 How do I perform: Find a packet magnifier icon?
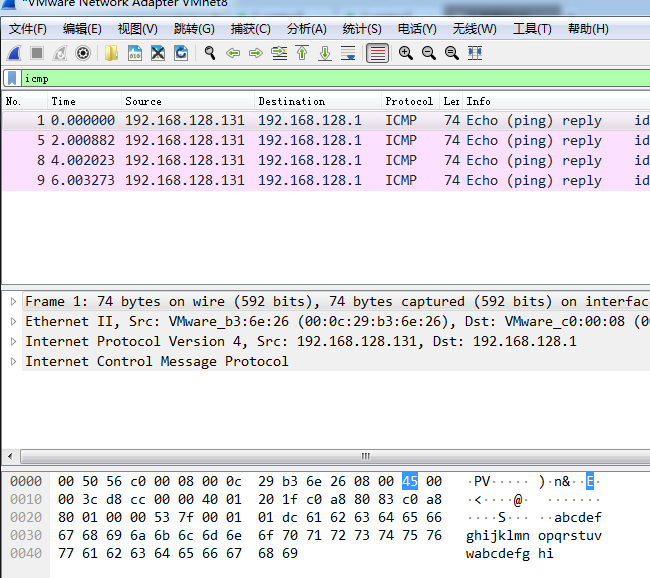pos(210,53)
